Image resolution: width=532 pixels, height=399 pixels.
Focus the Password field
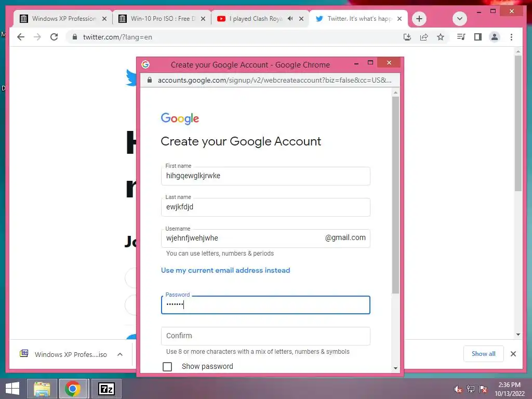[x=265, y=305]
